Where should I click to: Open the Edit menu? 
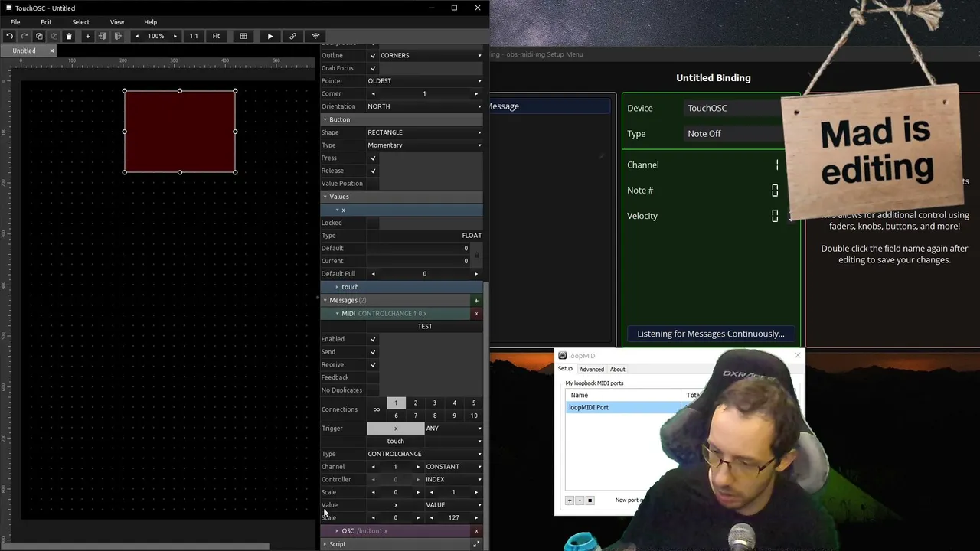46,22
